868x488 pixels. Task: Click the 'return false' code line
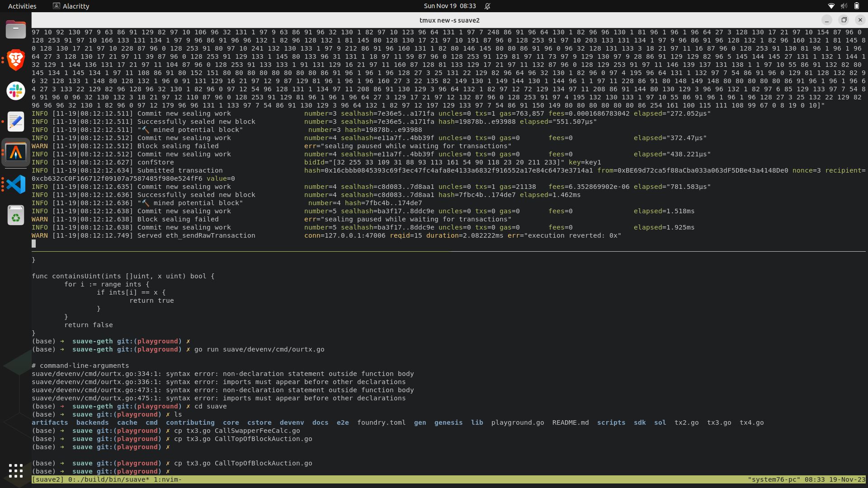coord(89,325)
